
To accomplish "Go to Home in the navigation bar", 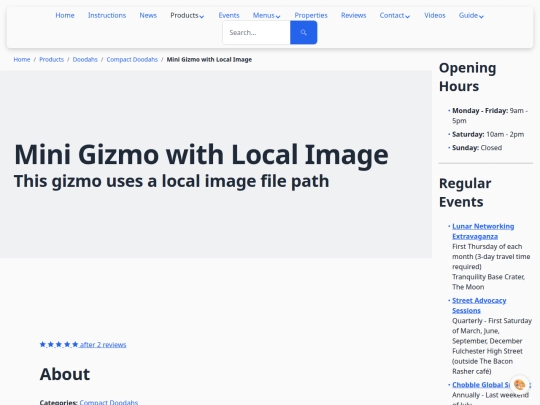I will point(65,15).
